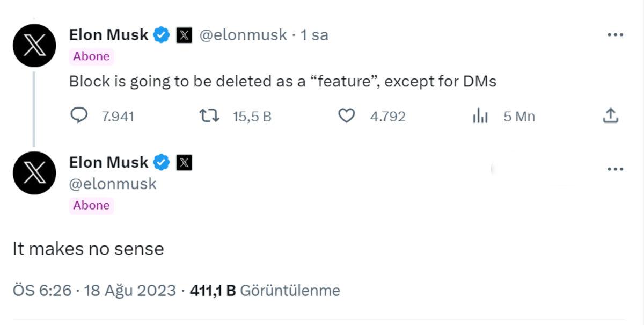Open more options menu on second tweet
The height and width of the screenshot is (325, 644).
pos(614,169)
